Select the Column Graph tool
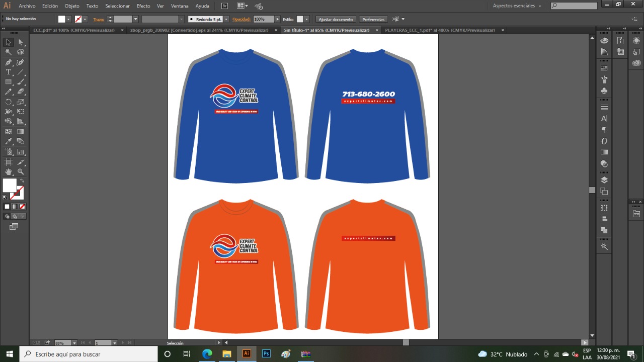Image resolution: width=644 pixels, height=362 pixels. tap(21, 152)
